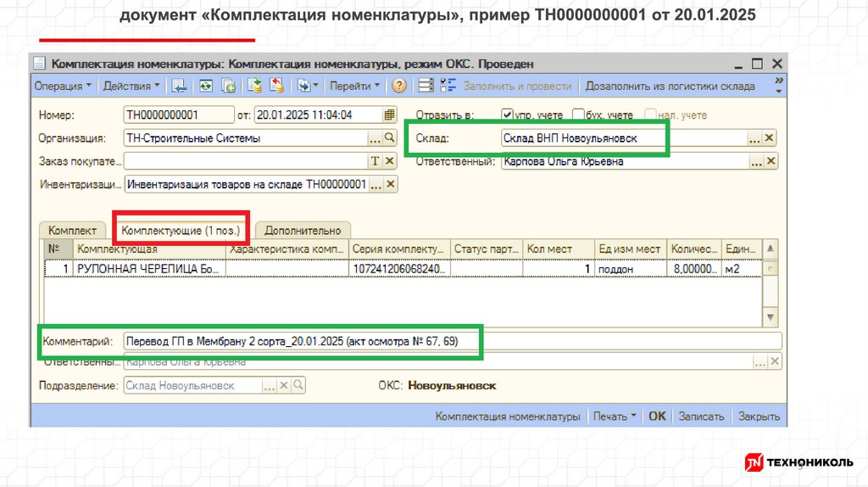This screenshot has height=487, width=868.
Task: Click the list settings icon beside Help
Action: (x=426, y=86)
